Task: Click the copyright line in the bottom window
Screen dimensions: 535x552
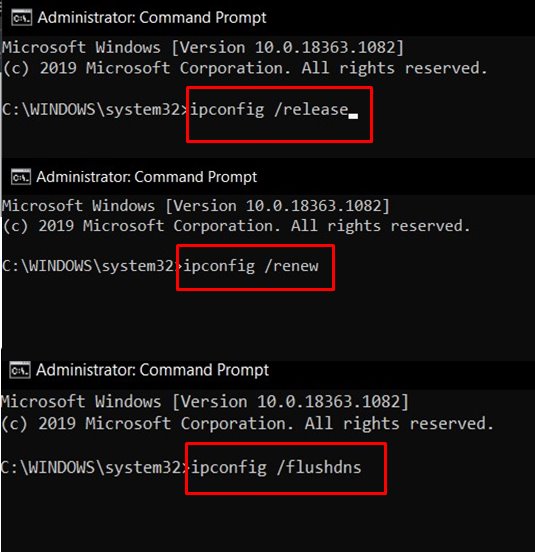Action: coord(247,424)
